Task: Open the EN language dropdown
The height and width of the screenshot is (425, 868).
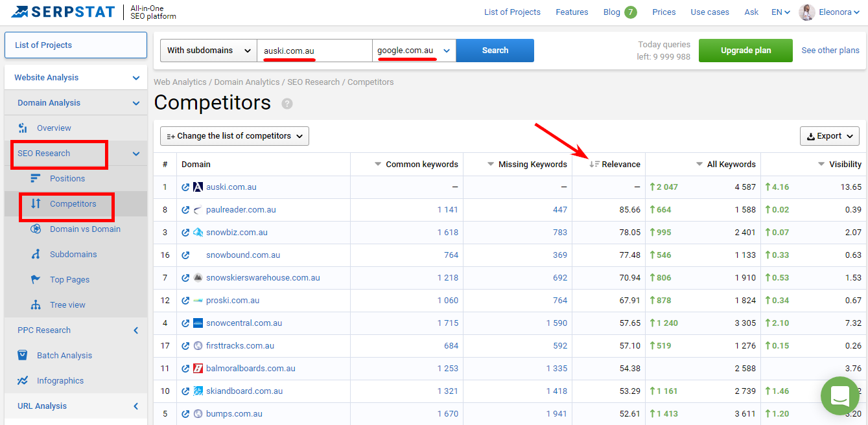Action: coord(780,12)
